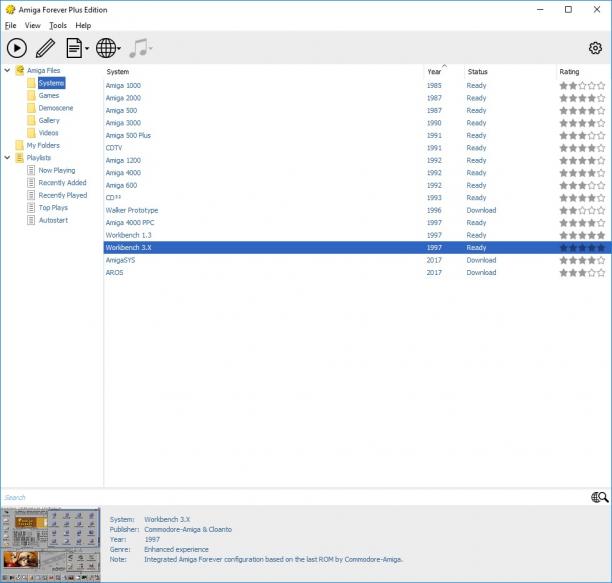Screen dimensions: 612x583
Task: Sort by the System column header
Action: click(264, 72)
